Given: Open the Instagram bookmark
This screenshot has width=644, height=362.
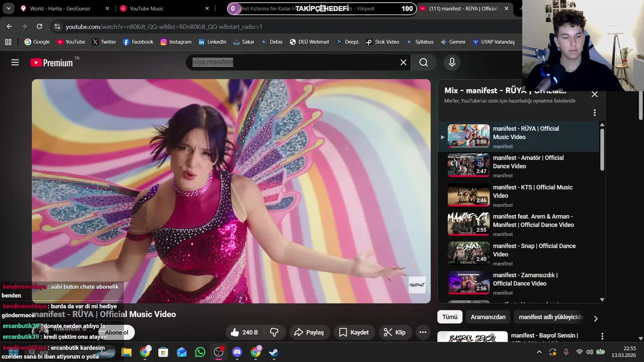Looking at the screenshot, I should (x=176, y=42).
